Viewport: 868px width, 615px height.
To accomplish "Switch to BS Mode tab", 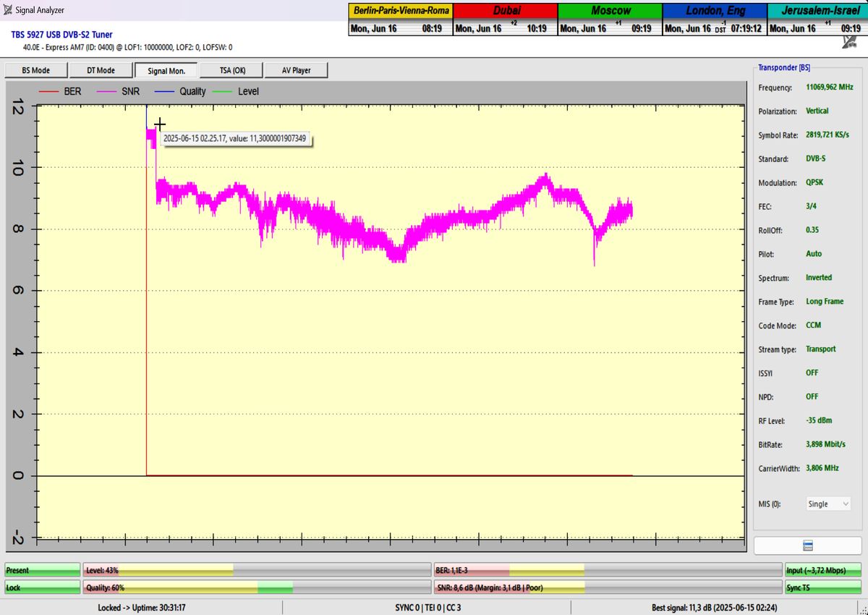I will click(x=36, y=70).
